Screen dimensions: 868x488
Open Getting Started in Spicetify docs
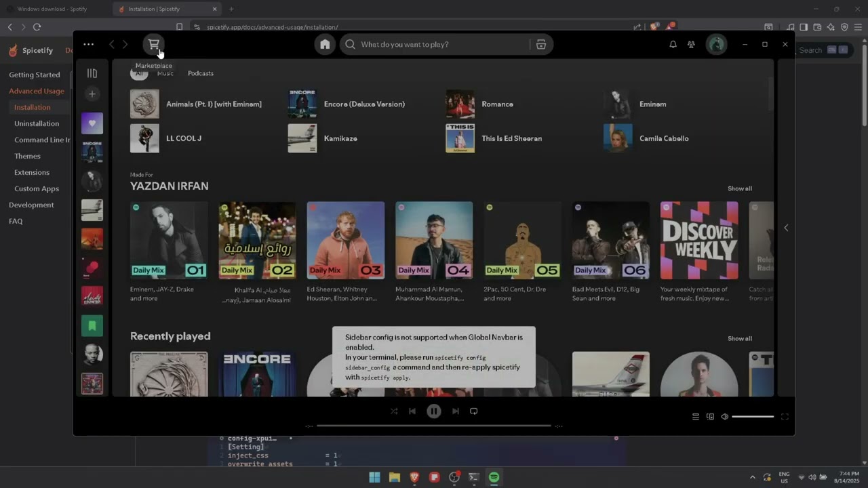pyautogui.click(x=35, y=75)
